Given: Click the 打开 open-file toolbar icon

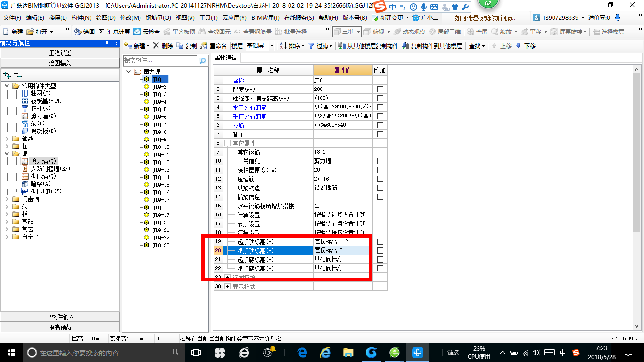Looking at the screenshot, I should pos(30,32).
